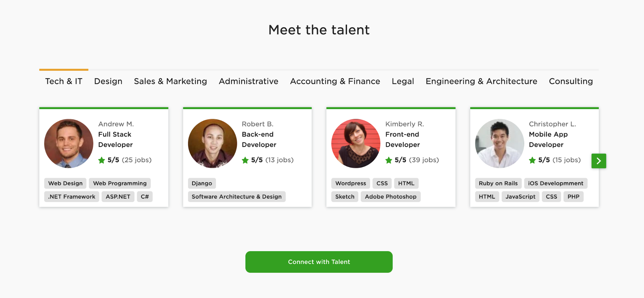Switch to the Design tab
The height and width of the screenshot is (298, 644).
[x=108, y=81]
